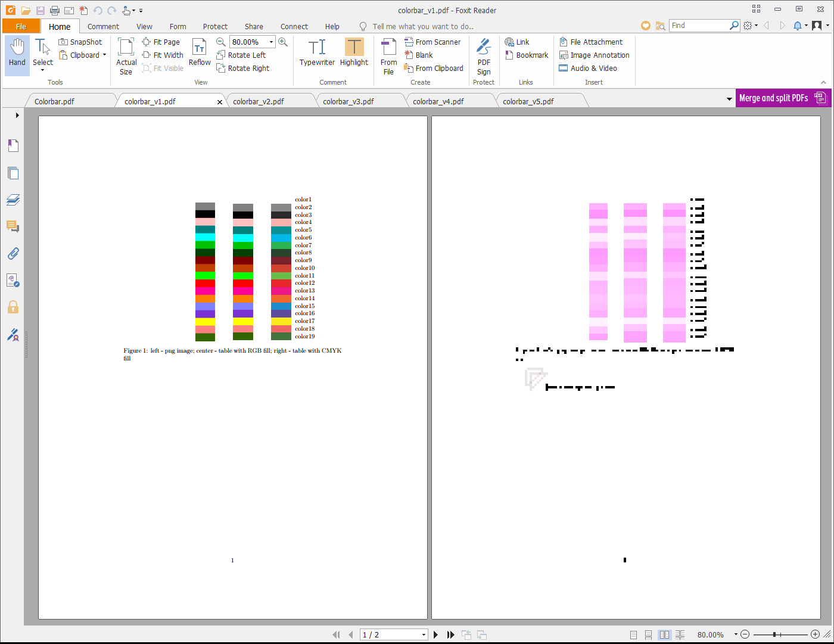
Task: Open the layers panel in sidebar
Action: click(13, 200)
